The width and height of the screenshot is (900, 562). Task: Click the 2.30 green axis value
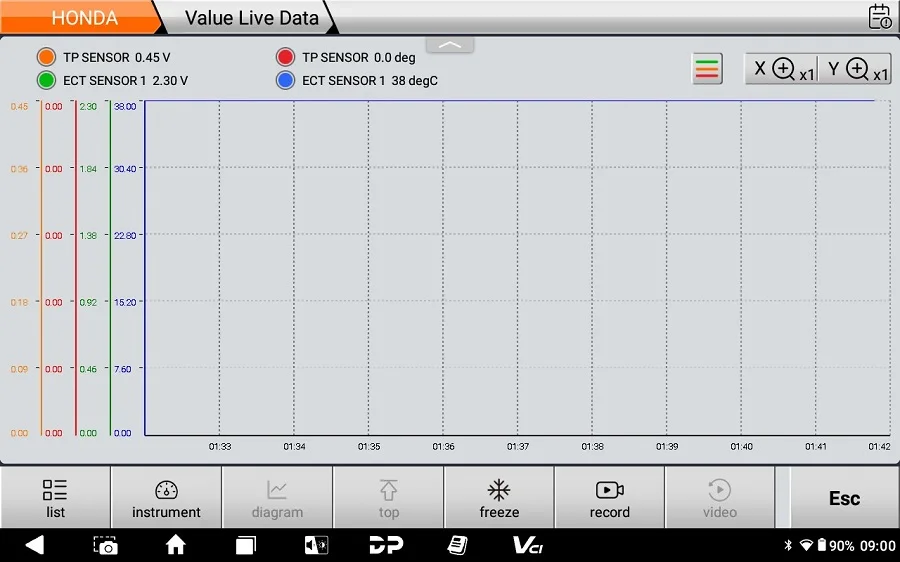point(88,106)
